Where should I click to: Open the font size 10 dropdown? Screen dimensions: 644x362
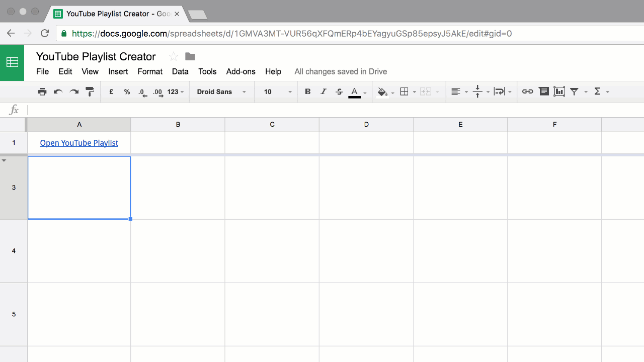click(x=277, y=92)
